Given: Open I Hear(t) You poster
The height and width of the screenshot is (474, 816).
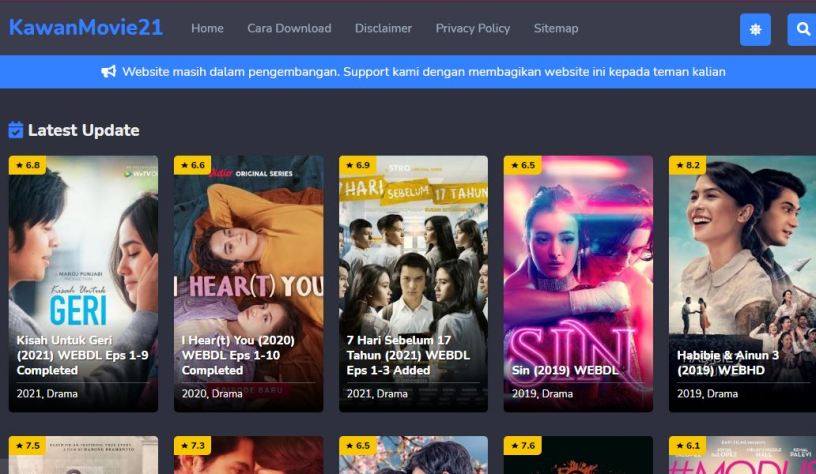Looking at the screenshot, I should pos(248,284).
